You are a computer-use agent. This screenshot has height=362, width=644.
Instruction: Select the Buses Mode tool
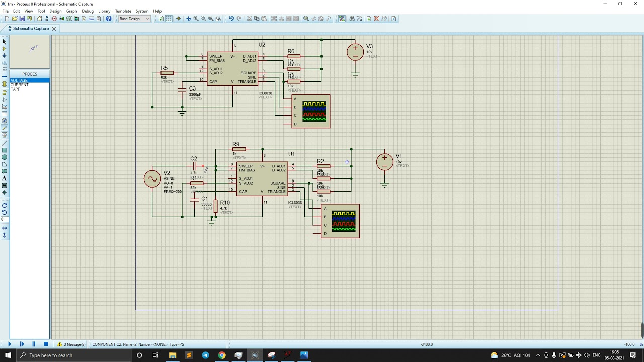click(5, 77)
